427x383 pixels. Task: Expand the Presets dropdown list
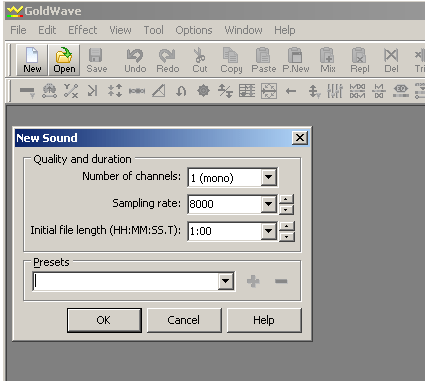tap(225, 281)
